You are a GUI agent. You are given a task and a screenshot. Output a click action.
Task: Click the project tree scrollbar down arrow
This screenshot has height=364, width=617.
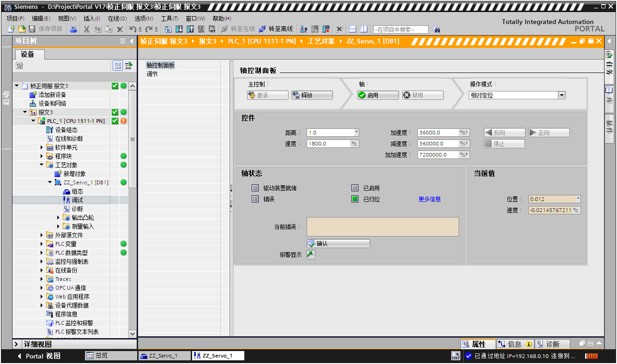coord(133,334)
